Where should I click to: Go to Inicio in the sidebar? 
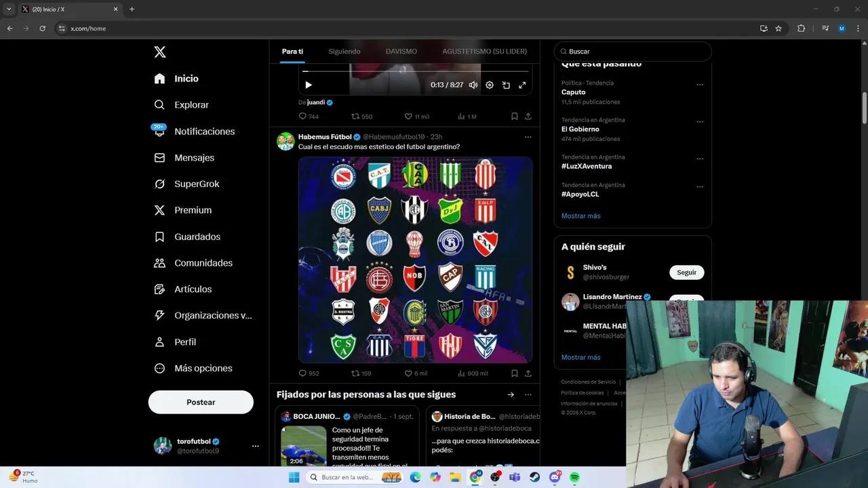click(176, 79)
